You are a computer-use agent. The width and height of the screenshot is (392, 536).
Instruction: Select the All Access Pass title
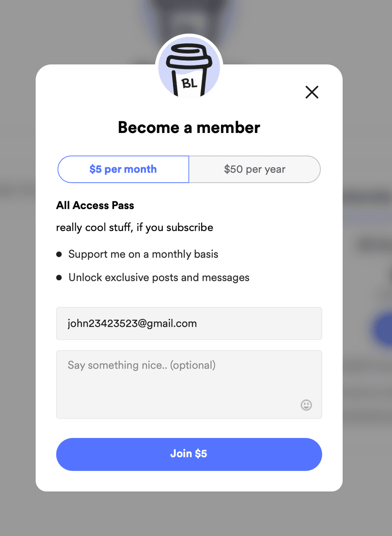[95, 205]
